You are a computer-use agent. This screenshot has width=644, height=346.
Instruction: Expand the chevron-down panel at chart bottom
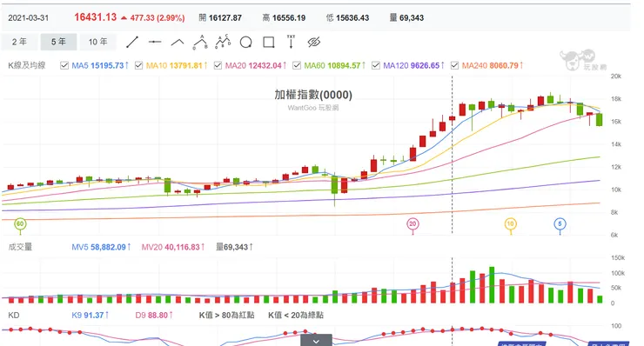pos(316,340)
